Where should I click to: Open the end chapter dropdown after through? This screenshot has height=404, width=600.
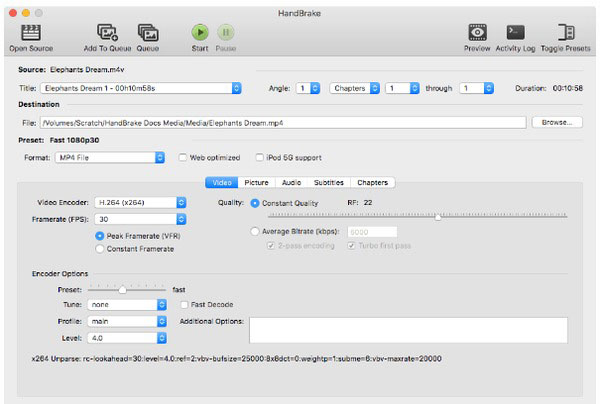pyautogui.click(x=476, y=88)
